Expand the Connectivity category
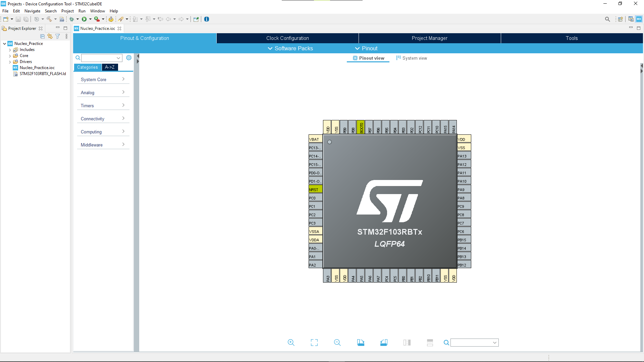 102,119
